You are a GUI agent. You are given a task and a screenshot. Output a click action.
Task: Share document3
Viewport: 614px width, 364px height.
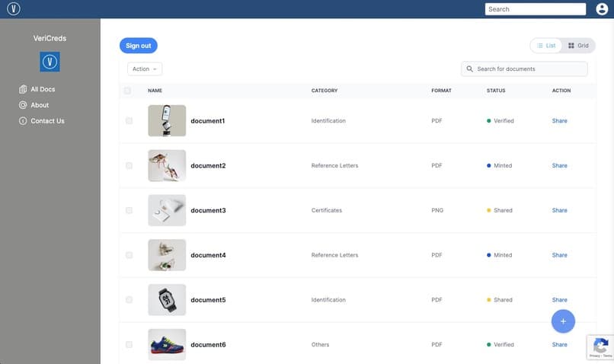pyautogui.click(x=560, y=210)
